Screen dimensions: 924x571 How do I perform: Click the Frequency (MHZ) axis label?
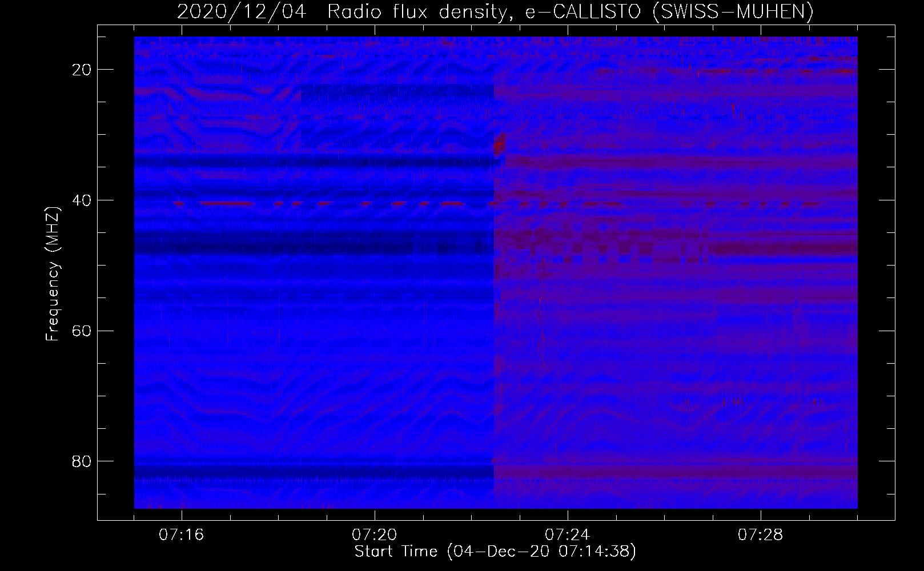pos(53,274)
